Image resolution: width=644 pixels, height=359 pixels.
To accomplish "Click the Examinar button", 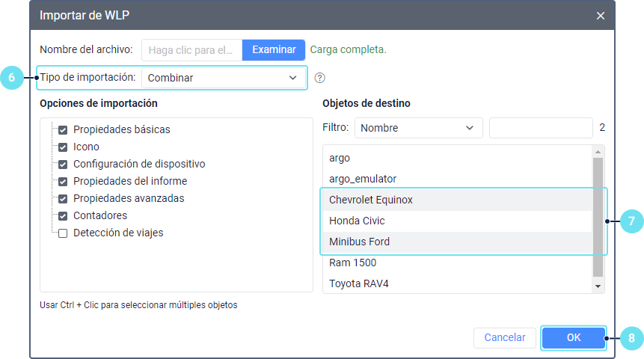I will (274, 50).
